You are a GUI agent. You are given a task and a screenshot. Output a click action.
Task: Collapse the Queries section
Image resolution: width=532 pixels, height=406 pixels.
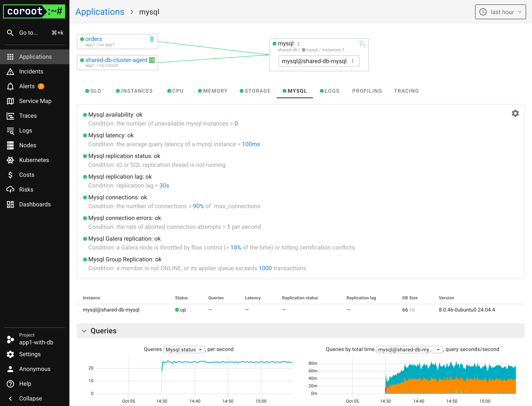84,331
